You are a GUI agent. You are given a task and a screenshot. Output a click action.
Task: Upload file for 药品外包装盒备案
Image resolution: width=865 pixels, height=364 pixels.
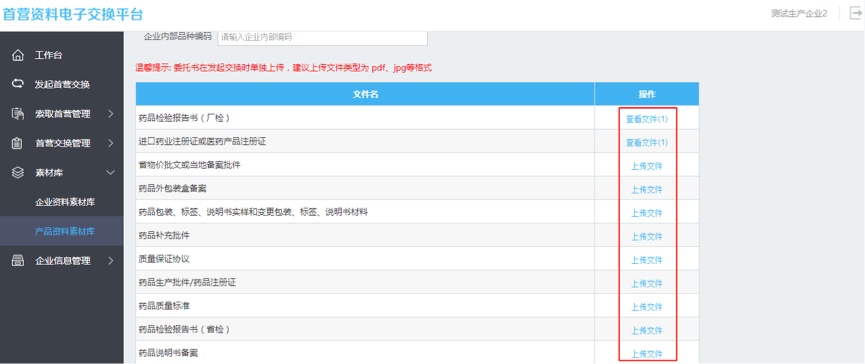coord(647,190)
